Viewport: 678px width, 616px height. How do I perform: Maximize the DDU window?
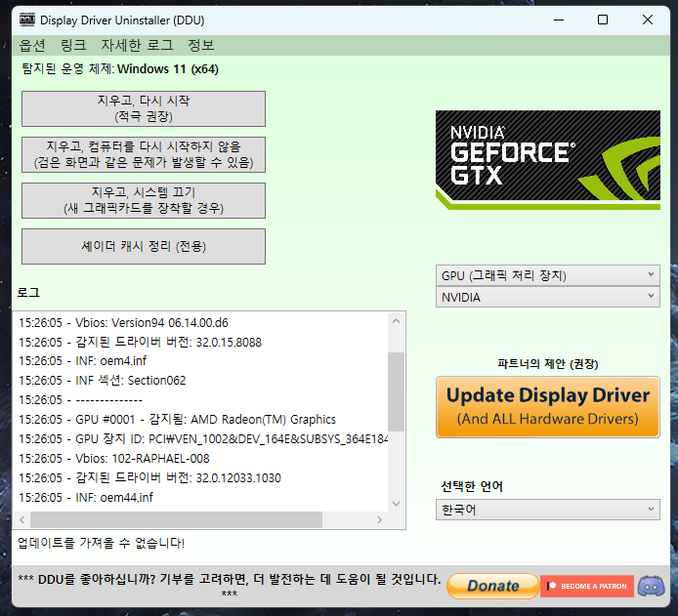point(603,20)
